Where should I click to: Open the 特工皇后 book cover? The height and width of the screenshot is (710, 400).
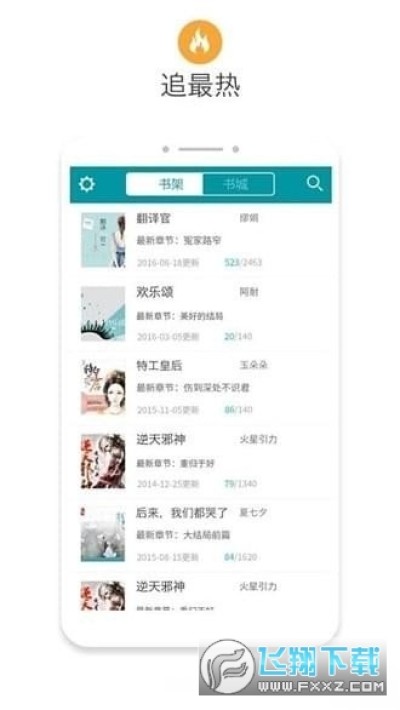[103, 387]
